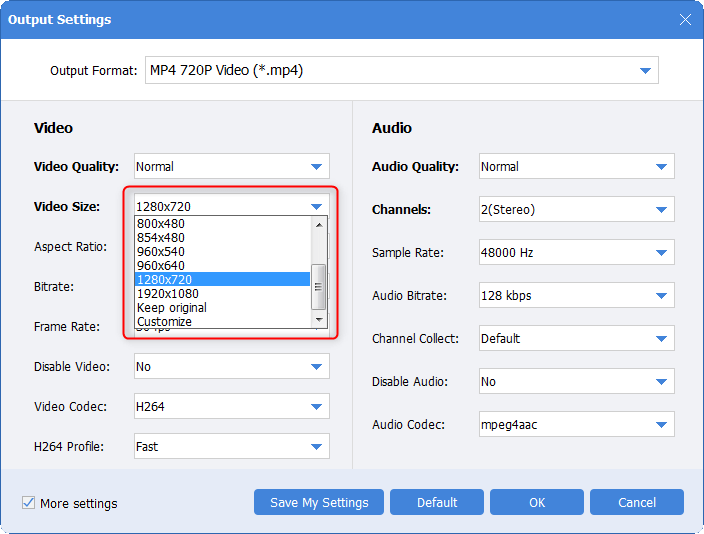The image size is (704, 534).
Task: Expand the Channels dropdown
Action: [x=576, y=209]
